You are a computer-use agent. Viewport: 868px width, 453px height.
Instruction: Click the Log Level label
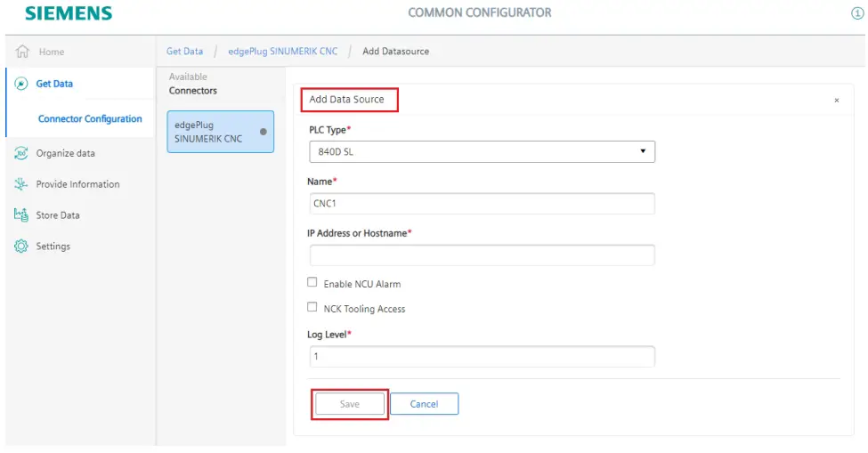pos(329,335)
